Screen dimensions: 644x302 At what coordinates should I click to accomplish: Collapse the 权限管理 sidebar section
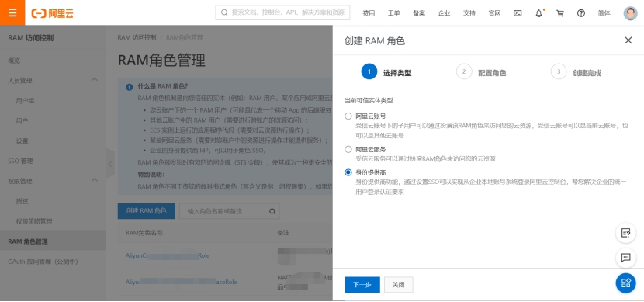point(94,180)
